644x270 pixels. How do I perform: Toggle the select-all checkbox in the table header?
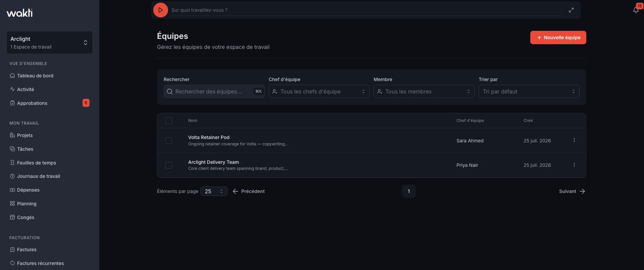coord(169,121)
